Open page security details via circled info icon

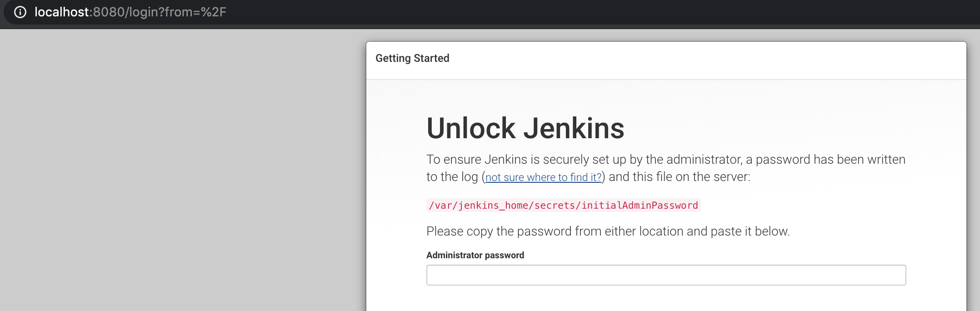click(x=20, y=13)
